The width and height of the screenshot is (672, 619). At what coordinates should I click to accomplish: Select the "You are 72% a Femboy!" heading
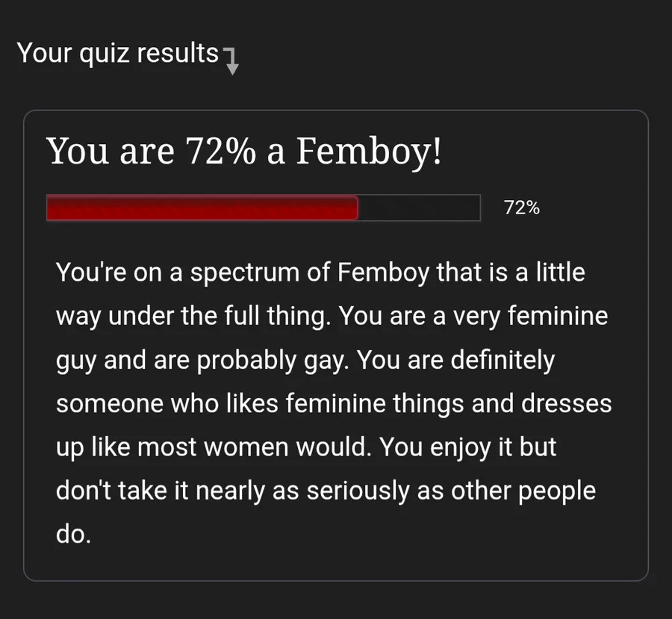point(244,152)
